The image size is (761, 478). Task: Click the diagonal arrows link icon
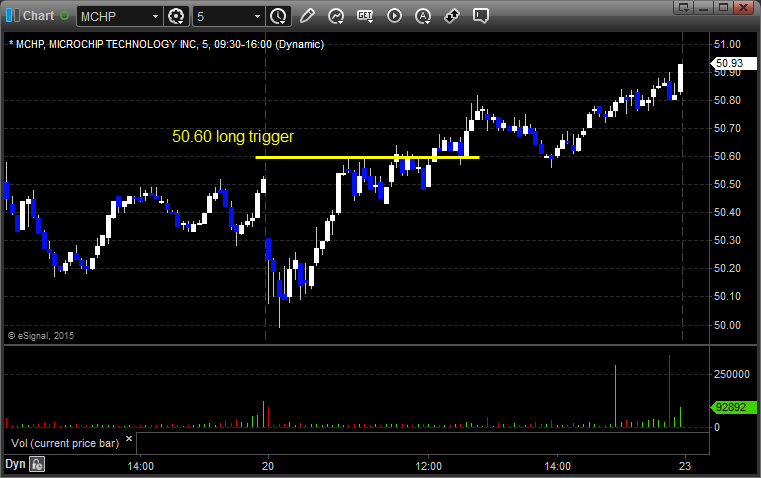coord(452,16)
